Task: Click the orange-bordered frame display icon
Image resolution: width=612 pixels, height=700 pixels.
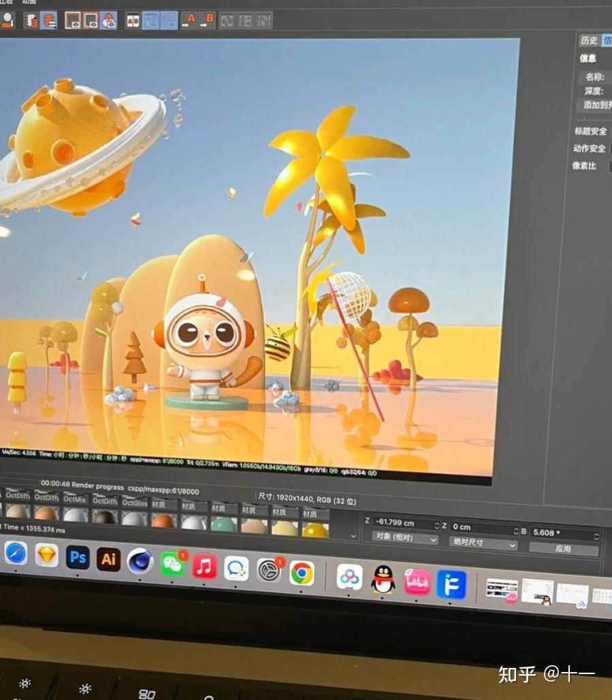Action: (x=91, y=20)
